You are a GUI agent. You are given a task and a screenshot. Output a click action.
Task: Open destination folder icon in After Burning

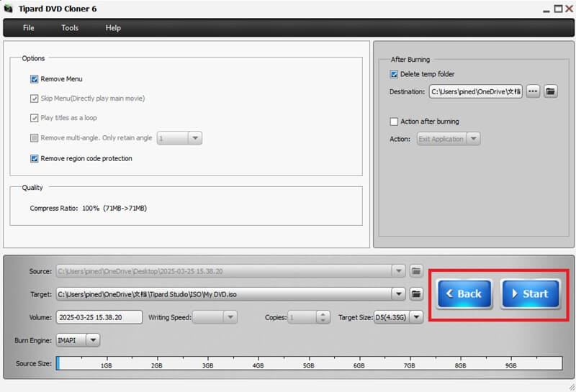tap(550, 91)
